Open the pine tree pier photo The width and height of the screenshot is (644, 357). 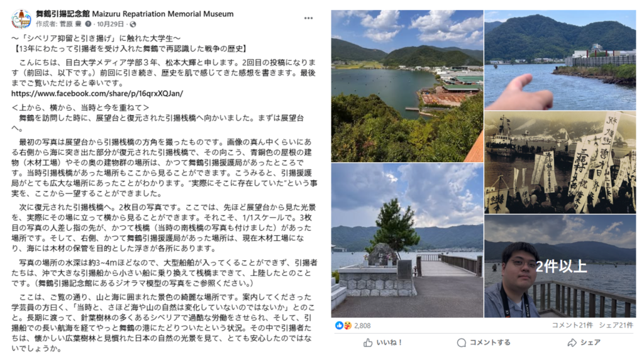click(x=407, y=241)
